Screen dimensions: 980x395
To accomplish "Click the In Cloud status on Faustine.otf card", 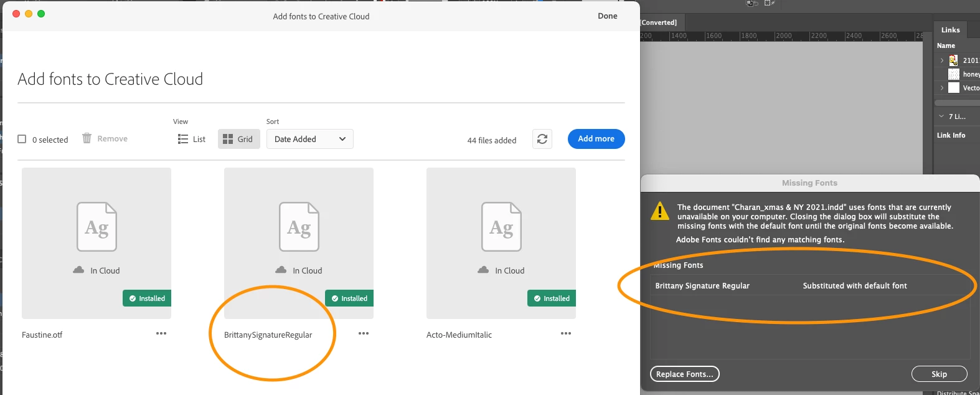I will [97, 270].
